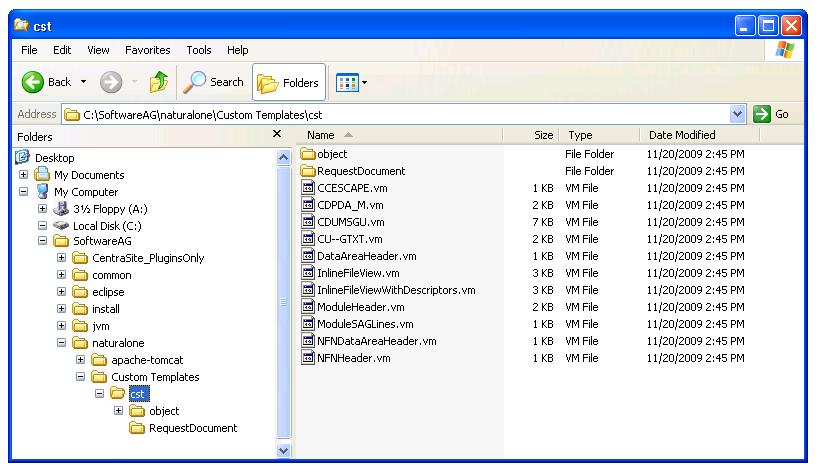Select the ModuleHeader.vm file icon
Viewport: 818px width, 472px height.
tap(309, 307)
